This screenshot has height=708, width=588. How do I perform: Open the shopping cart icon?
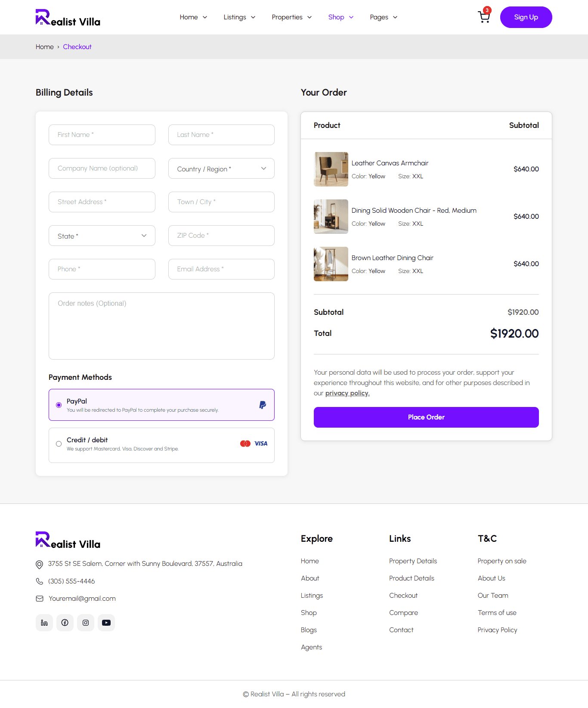point(484,17)
